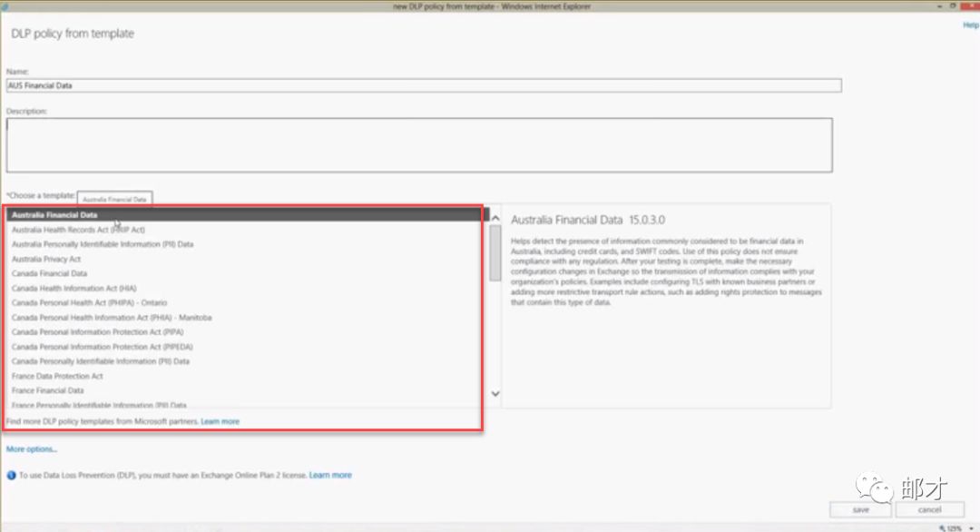
Task: Click the Help link
Action: click(x=970, y=25)
